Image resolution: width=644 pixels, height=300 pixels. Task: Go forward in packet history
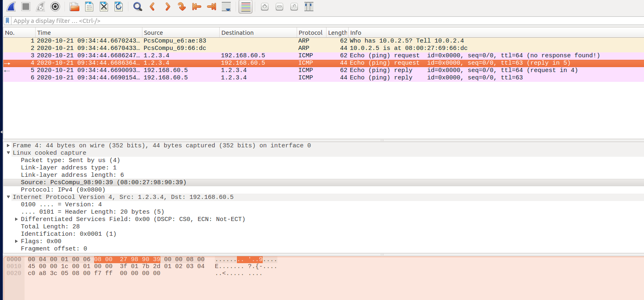(x=167, y=7)
